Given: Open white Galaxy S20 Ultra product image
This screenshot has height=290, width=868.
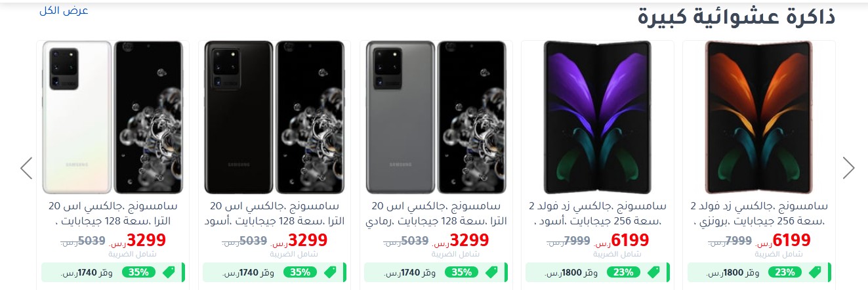Looking at the screenshot, I should 114,116.
